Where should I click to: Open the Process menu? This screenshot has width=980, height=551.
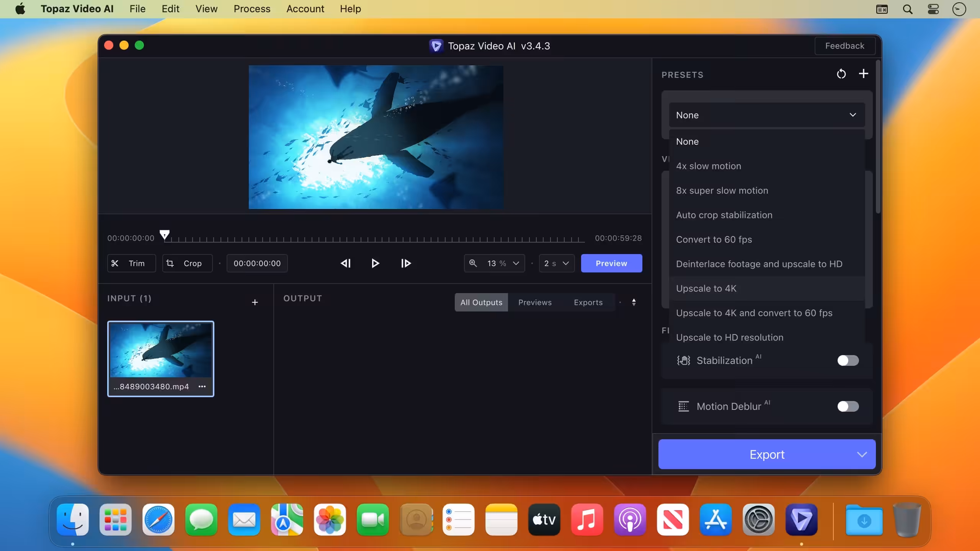251,9
